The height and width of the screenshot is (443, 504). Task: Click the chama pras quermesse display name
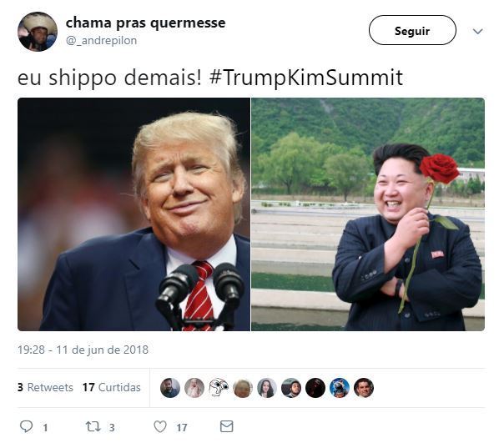(x=145, y=23)
